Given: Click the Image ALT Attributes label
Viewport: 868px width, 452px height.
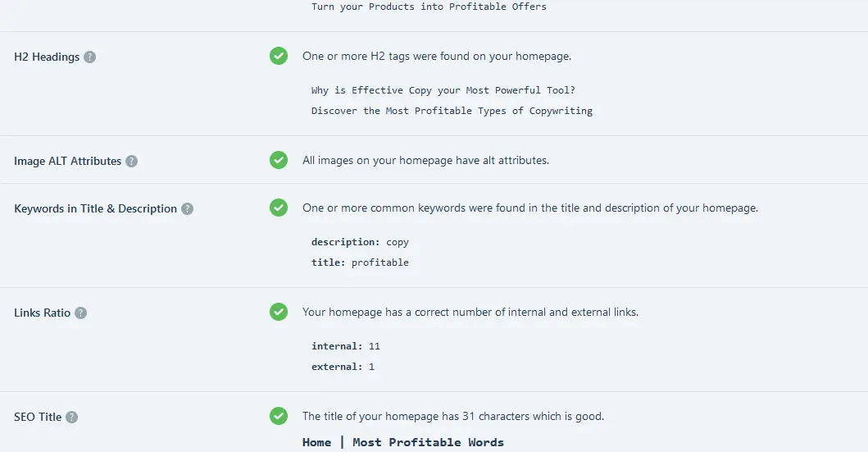Looking at the screenshot, I should [67, 162].
